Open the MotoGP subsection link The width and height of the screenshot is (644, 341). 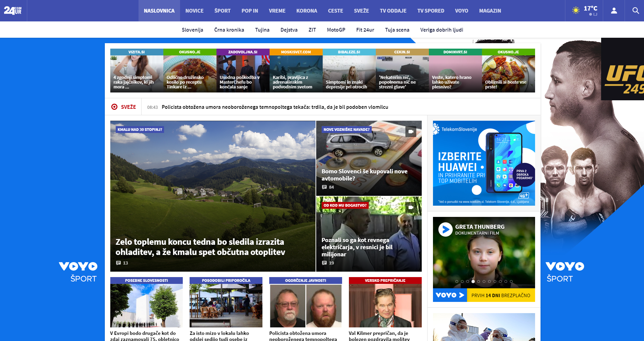click(x=336, y=30)
